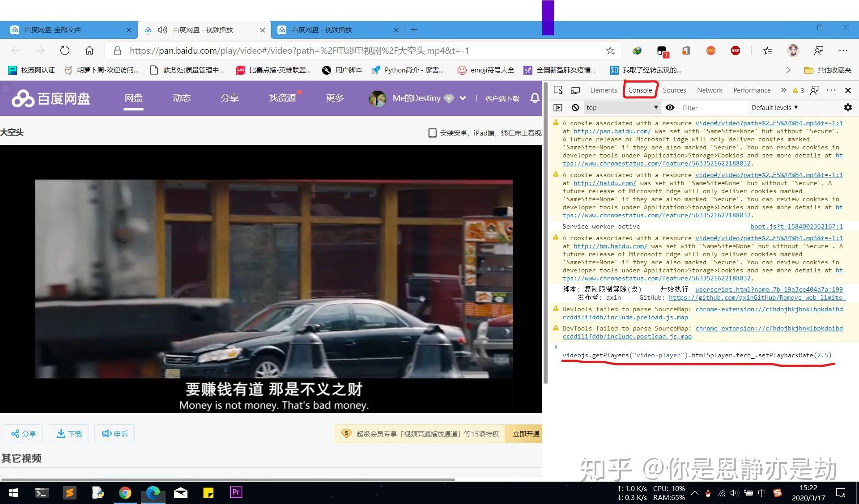Screen dimensions: 859x504
Task: Select the 网盘 navigation item
Action: point(133,98)
